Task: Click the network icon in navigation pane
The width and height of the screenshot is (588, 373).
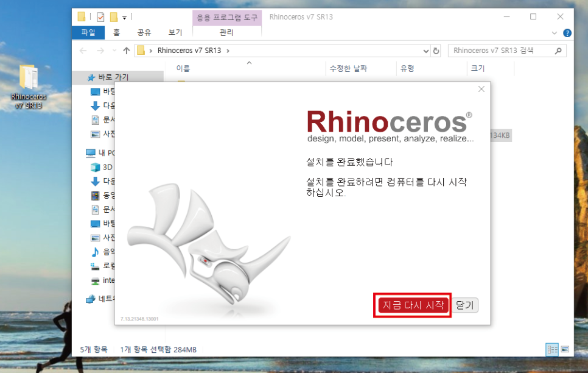Action: [90, 299]
